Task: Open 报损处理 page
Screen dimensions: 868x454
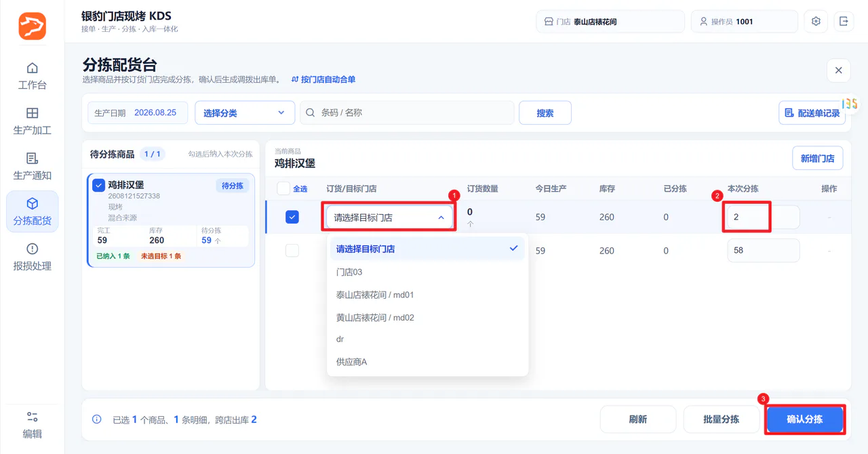Action: coord(32,257)
